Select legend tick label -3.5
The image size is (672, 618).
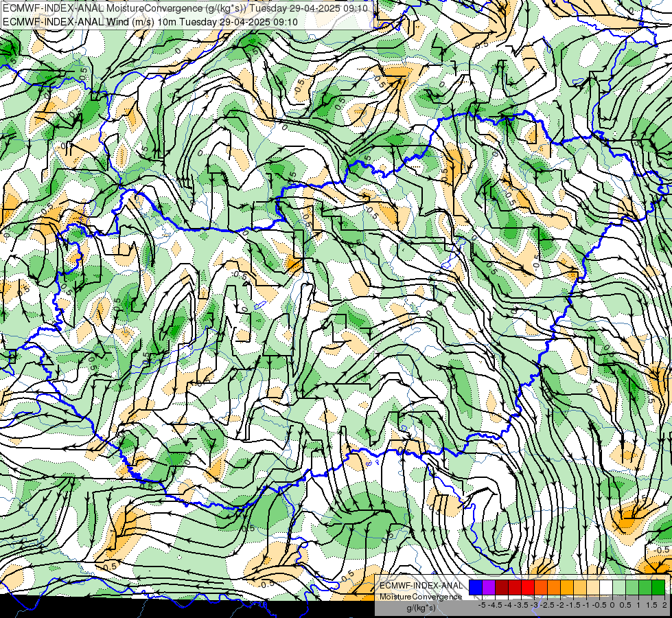point(521,605)
